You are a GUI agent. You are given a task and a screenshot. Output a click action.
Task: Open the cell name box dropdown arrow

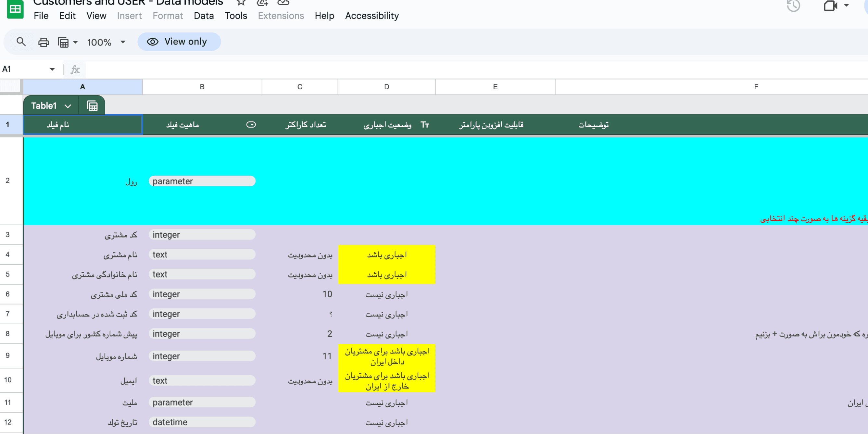pos(52,69)
